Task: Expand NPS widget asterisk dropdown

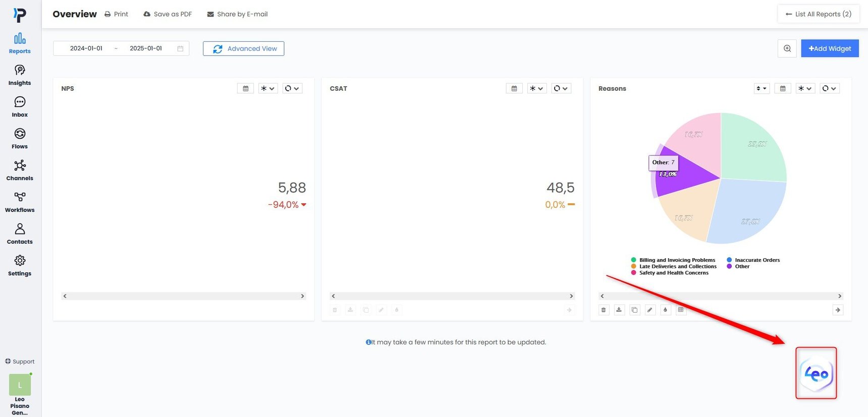Action: pyautogui.click(x=268, y=88)
